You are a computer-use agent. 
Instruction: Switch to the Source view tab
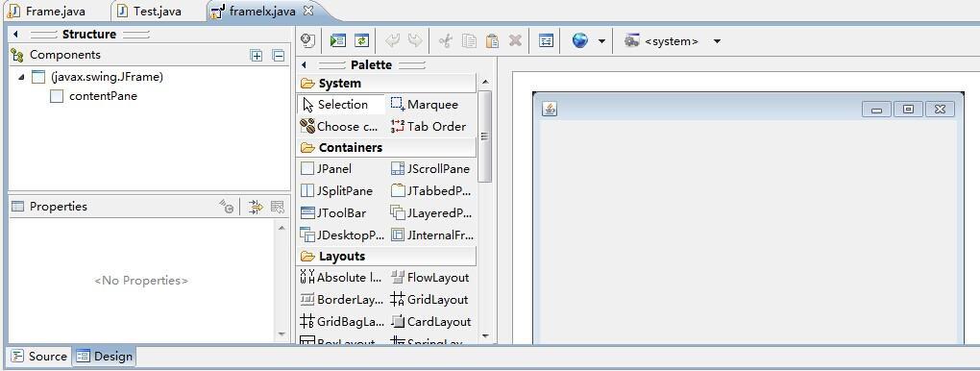tap(39, 356)
